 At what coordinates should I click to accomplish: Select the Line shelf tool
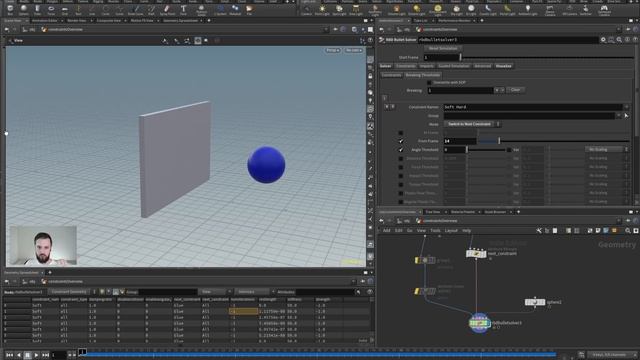coord(92,10)
